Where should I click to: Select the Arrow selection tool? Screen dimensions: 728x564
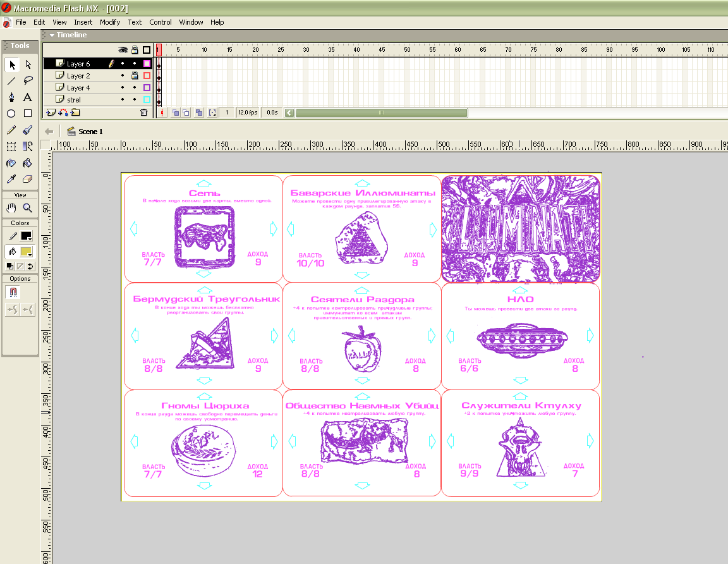coord(12,64)
